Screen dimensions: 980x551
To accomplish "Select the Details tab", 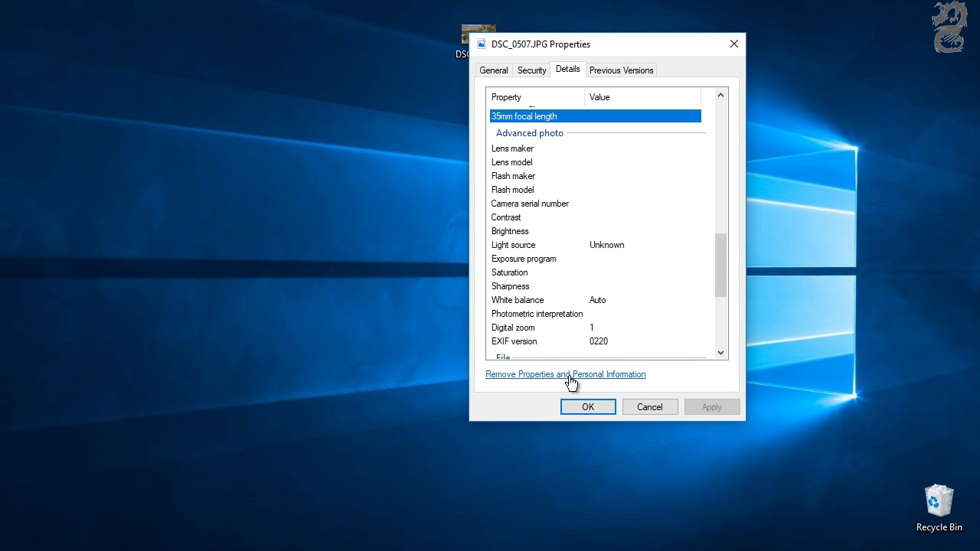I will click(x=567, y=69).
